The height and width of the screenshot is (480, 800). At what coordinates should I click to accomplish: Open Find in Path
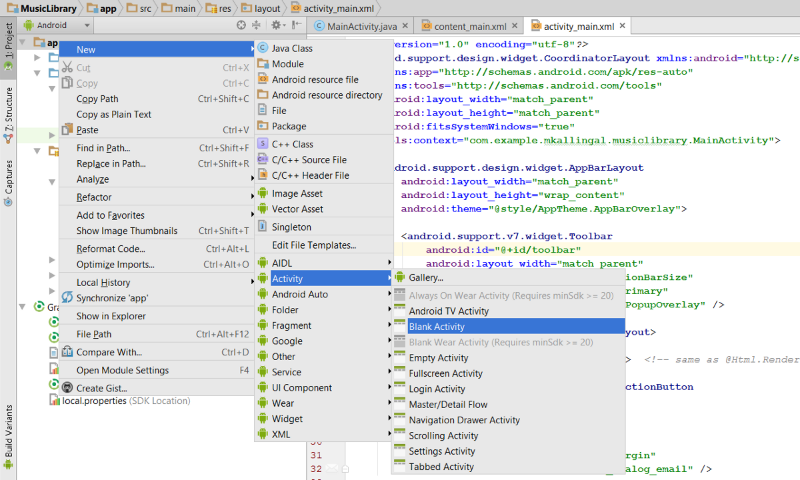tap(157, 148)
